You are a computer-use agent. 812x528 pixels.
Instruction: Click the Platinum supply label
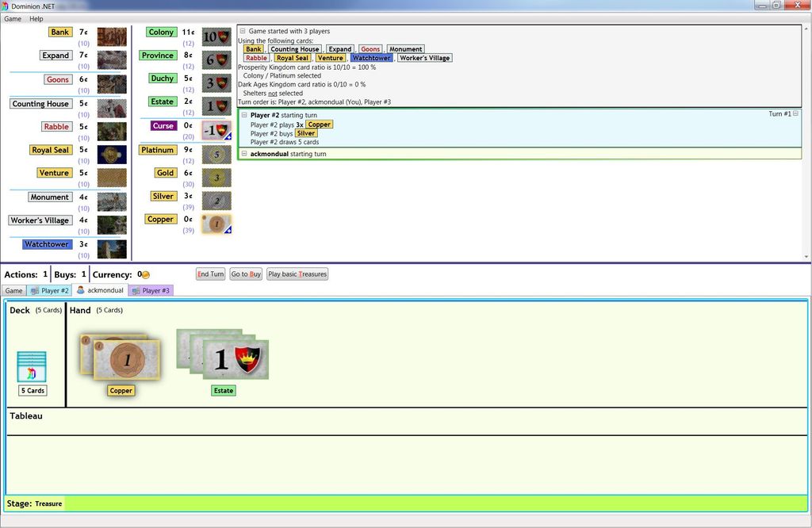158,150
